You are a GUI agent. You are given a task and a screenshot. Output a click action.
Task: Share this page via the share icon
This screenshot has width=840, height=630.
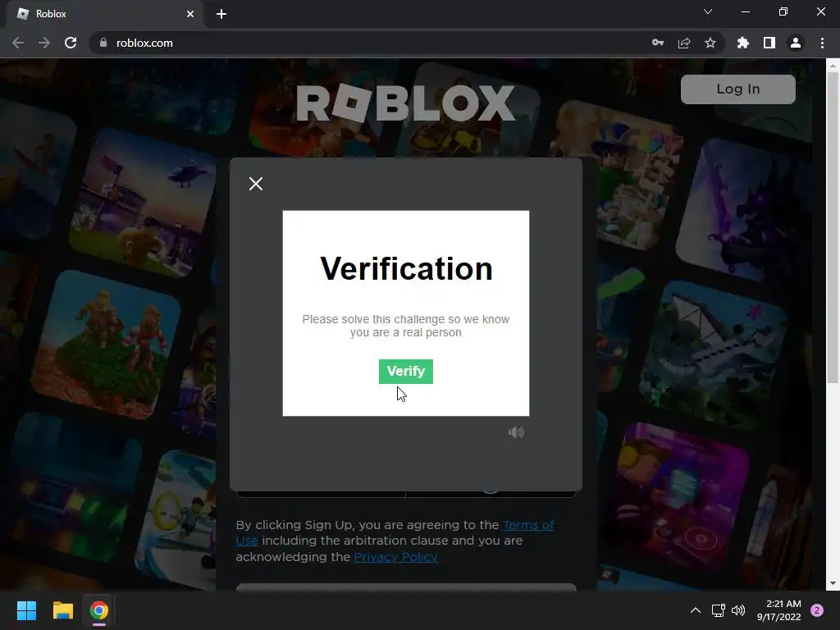(x=684, y=43)
